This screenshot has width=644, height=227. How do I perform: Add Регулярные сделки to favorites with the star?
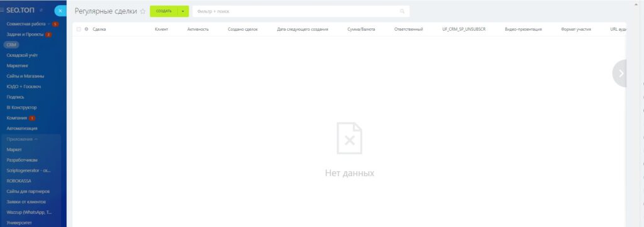(x=143, y=11)
